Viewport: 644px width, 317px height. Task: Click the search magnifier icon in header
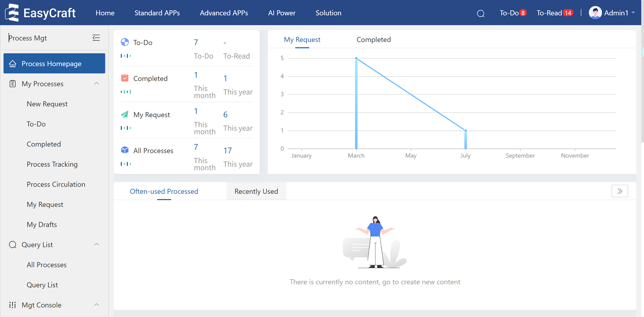point(480,13)
